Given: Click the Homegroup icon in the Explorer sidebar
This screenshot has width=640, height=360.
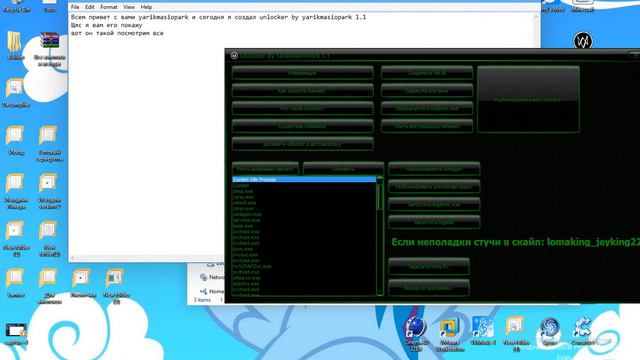Looking at the screenshot, I should [203, 291].
